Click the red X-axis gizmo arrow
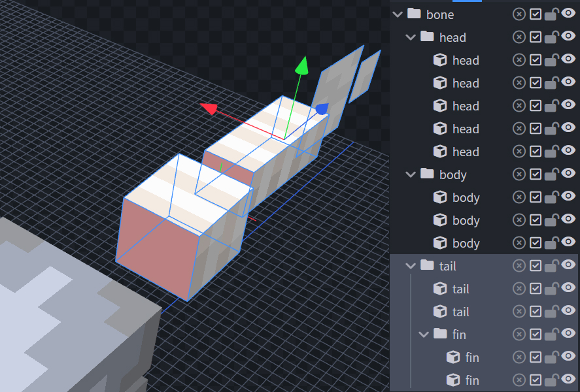The image size is (580, 392). coord(209,108)
